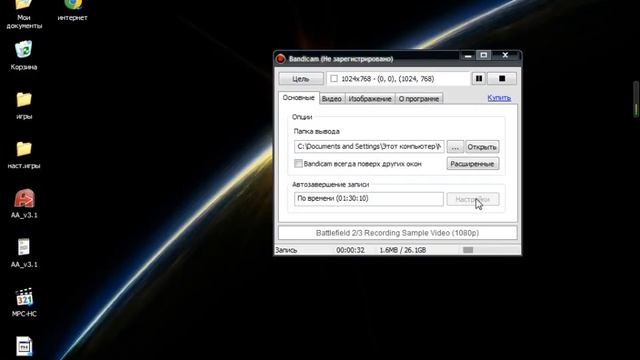Click the По времени (01:30:10) field
640x360 pixels.
tap(369, 199)
